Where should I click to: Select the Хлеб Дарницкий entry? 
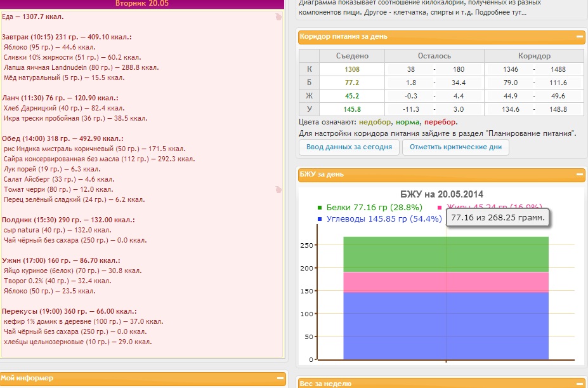[x=64, y=108]
